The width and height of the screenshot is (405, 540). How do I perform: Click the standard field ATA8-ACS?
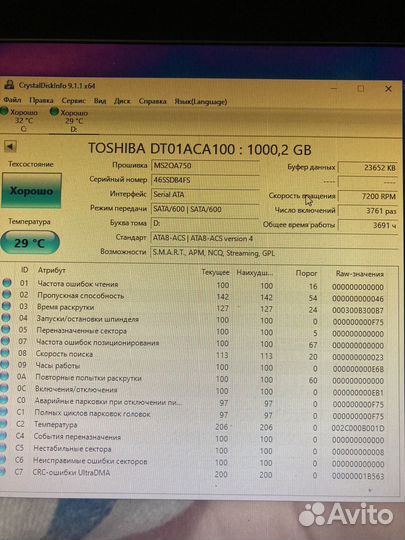[x=274, y=238]
